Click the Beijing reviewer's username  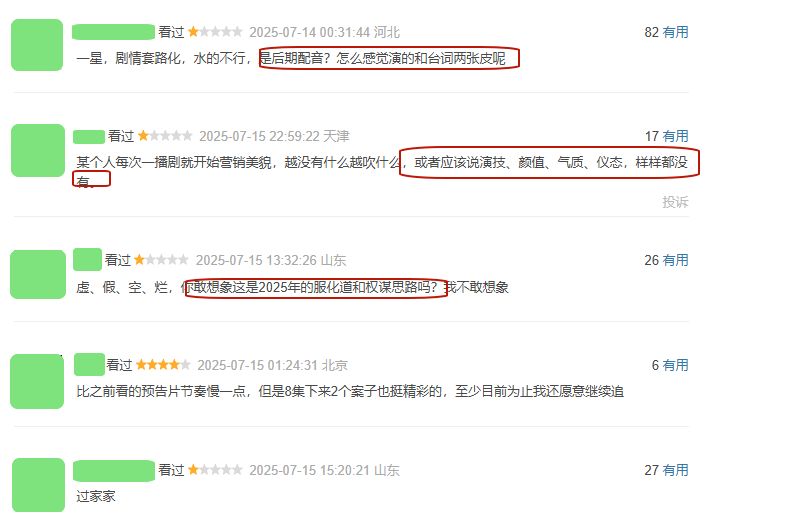pos(89,365)
